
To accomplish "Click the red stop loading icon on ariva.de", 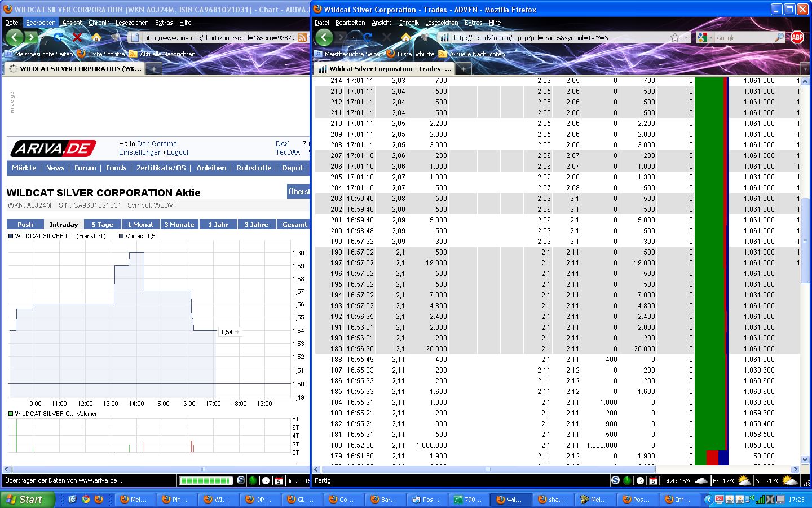I will [77, 37].
